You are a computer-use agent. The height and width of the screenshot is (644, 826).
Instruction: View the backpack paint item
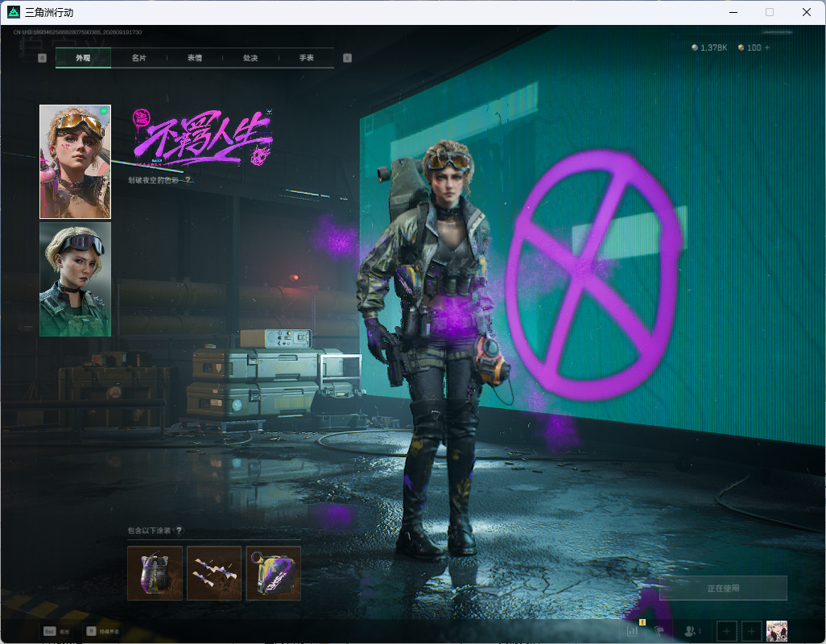(155, 573)
